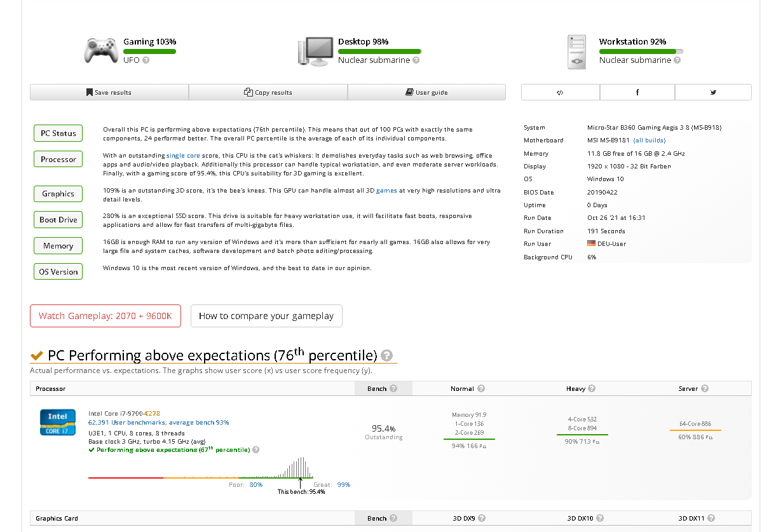
Task: Click help icon beside Heavy column
Action: [592, 388]
